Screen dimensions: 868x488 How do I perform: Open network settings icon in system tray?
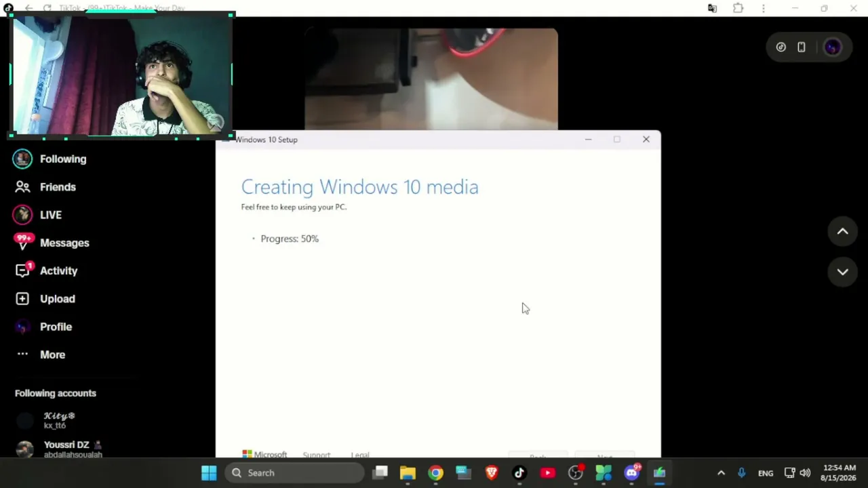789,473
